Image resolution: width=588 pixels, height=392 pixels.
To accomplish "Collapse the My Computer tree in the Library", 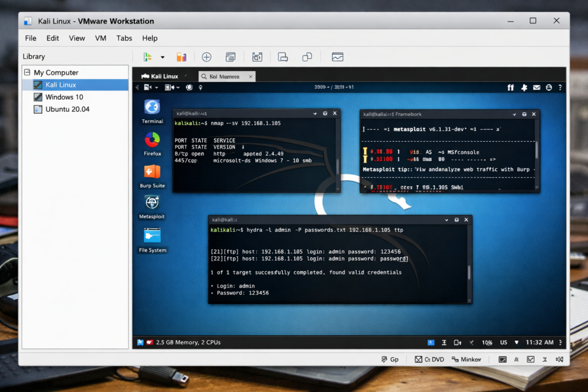I will (26, 72).
